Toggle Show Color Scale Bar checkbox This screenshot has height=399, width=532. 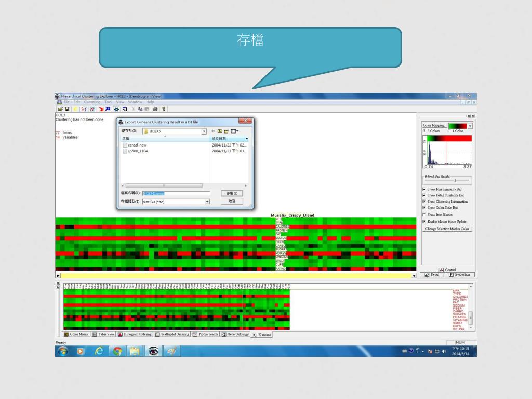[424, 207]
